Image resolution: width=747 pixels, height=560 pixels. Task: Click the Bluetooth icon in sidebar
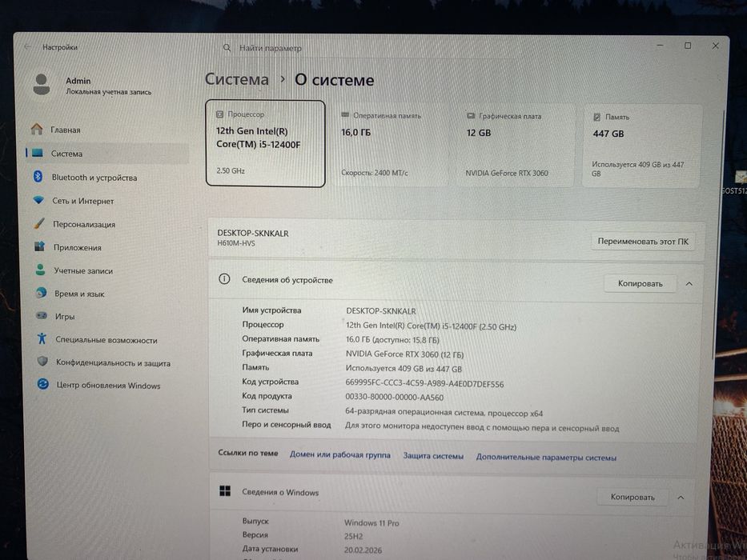pyautogui.click(x=38, y=177)
